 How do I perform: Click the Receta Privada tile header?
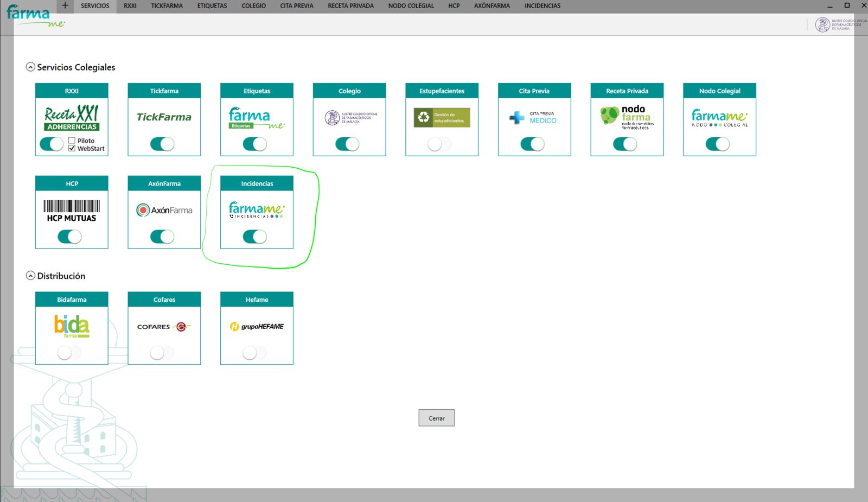pos(627,91)
